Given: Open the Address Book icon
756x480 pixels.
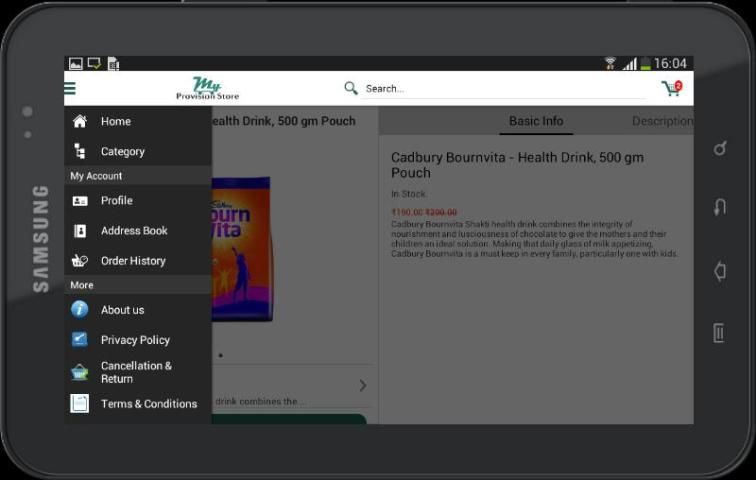Looking at the screenshot, I should (x=80, y=231).
